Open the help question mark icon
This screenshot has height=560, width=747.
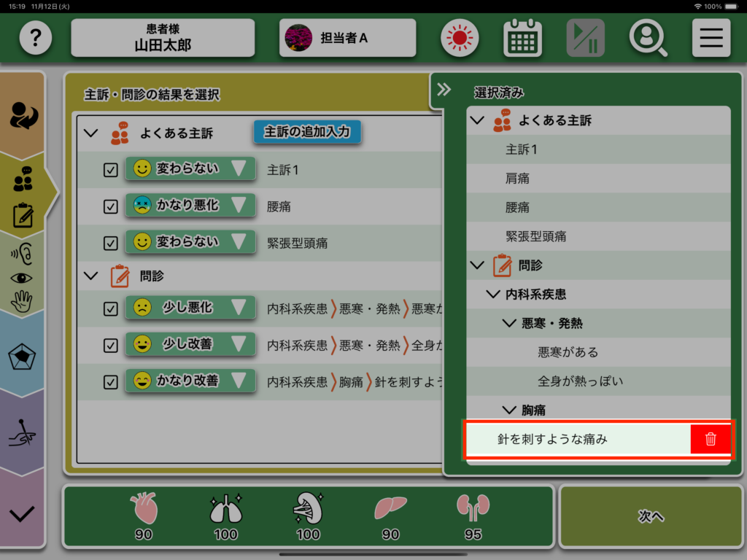[36, 38]
